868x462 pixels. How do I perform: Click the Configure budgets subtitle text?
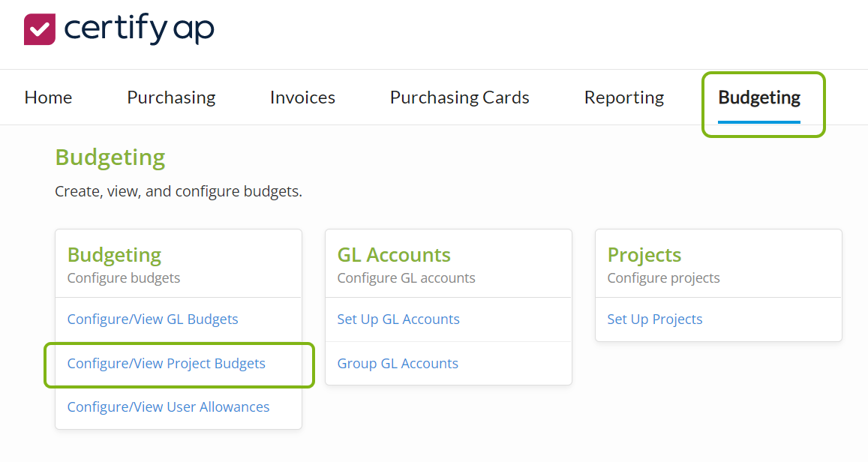pos(123,277)
